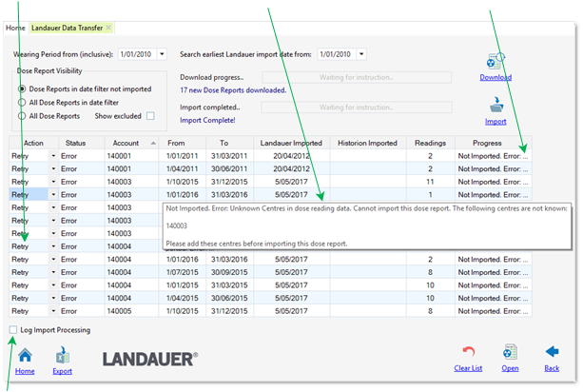Close the Landauer Data Transfer tab

coord(108,28)
